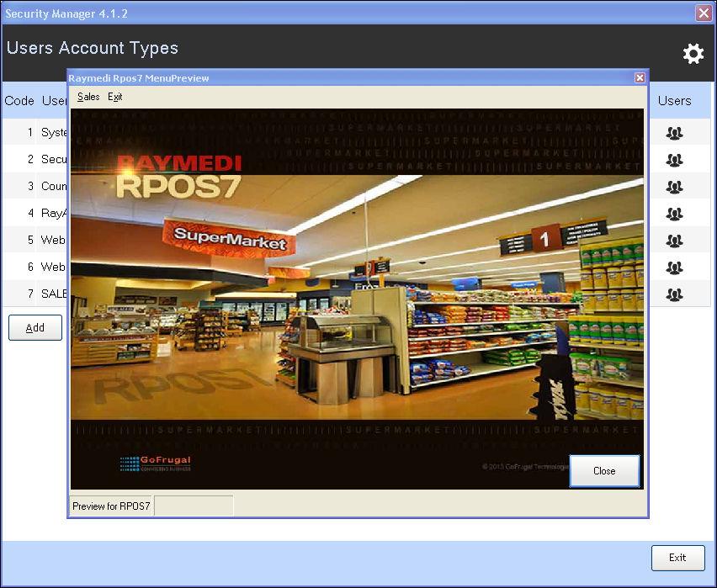Open users icon for row 3
Image resolution: width=717 pixels, height=588 pixels.
click(674, 187)
